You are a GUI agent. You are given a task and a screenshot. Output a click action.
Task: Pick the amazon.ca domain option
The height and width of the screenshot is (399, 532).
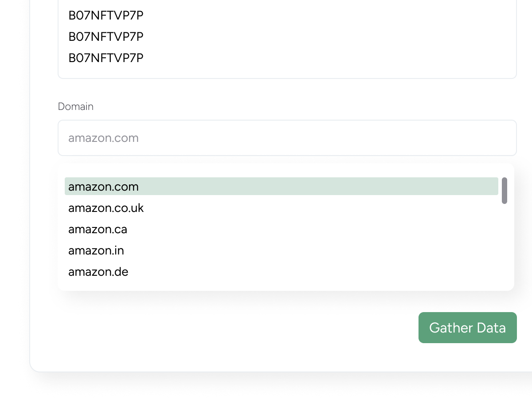[x=98, y=229]
